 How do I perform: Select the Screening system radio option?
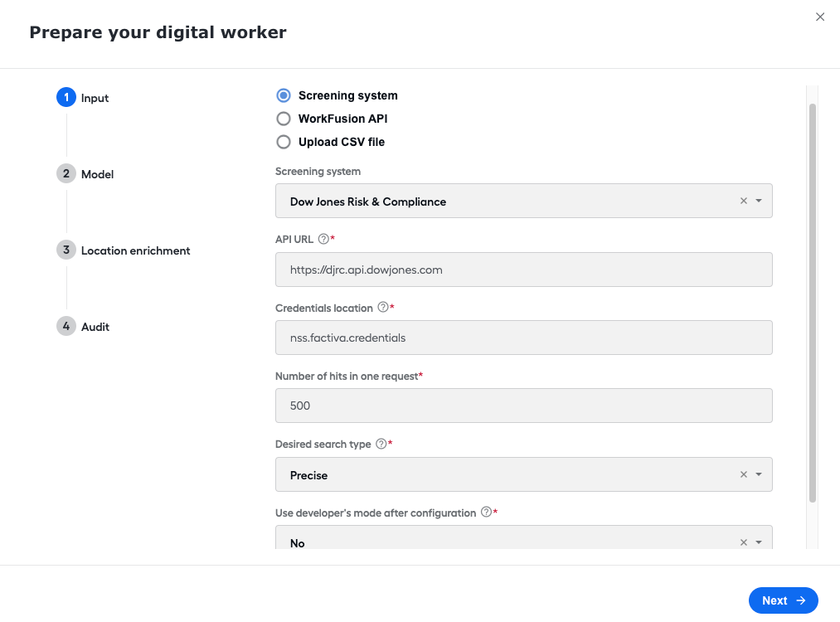[x=284, y=95]
